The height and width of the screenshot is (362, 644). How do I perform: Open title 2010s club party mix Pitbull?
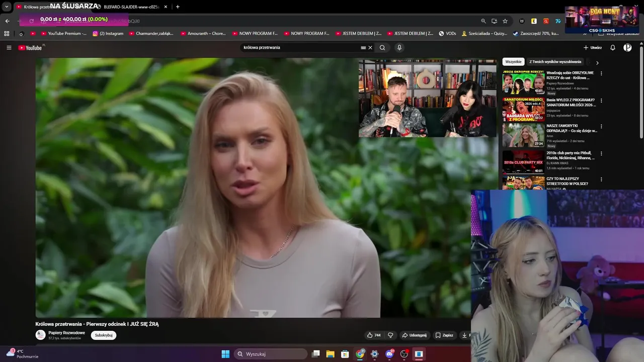[x=571, y=155]
